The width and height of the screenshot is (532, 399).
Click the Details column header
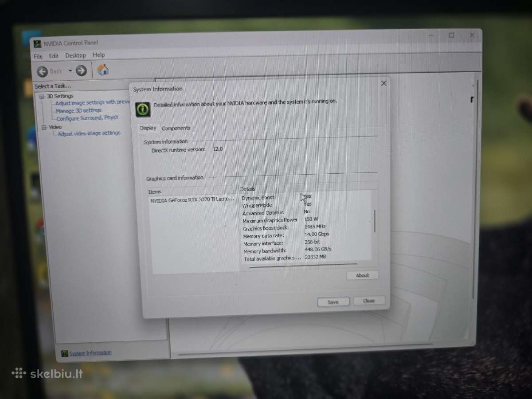click(x=248, y=189)
